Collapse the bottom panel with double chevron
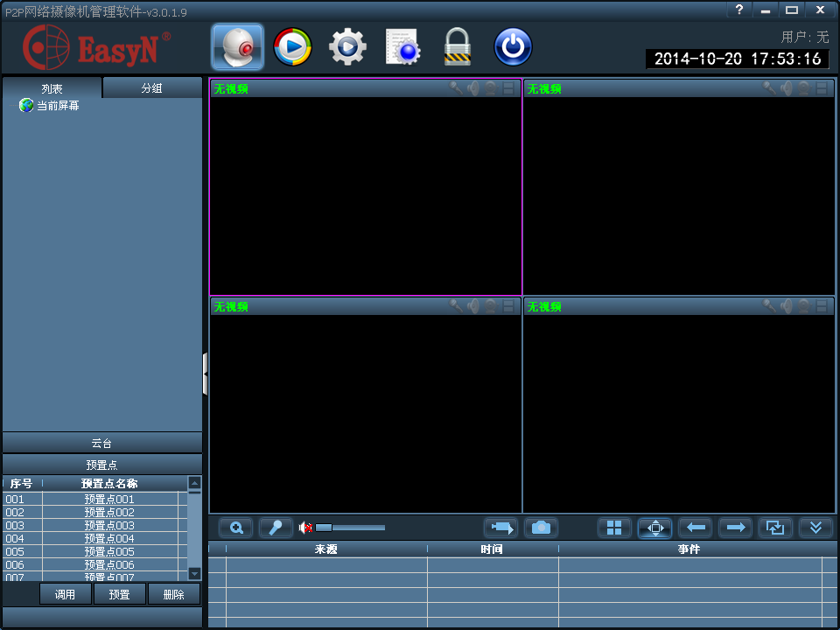Image resolution: width=840 pixels, height=630 pixels. coord(815,528)
